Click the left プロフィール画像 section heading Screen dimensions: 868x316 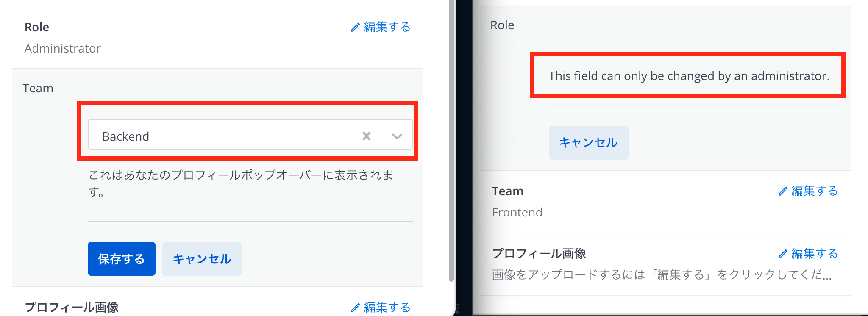click(x=72, y=307)
